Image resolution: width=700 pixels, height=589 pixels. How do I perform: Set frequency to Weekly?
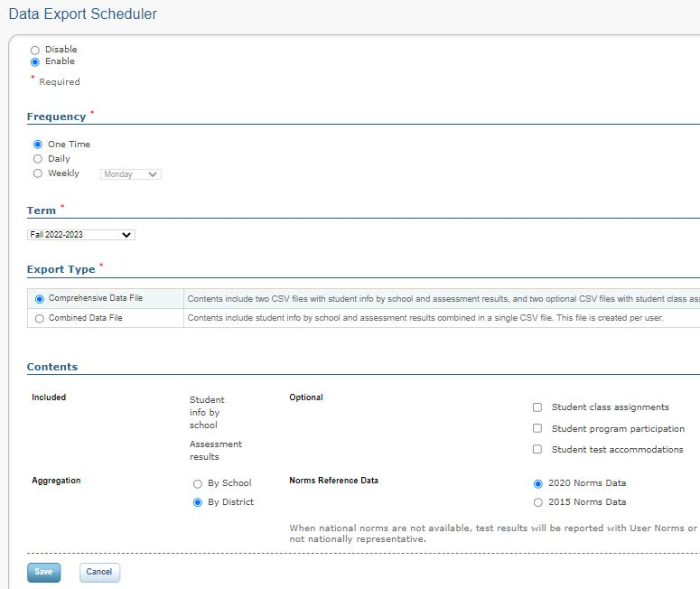tap(38, 173)
